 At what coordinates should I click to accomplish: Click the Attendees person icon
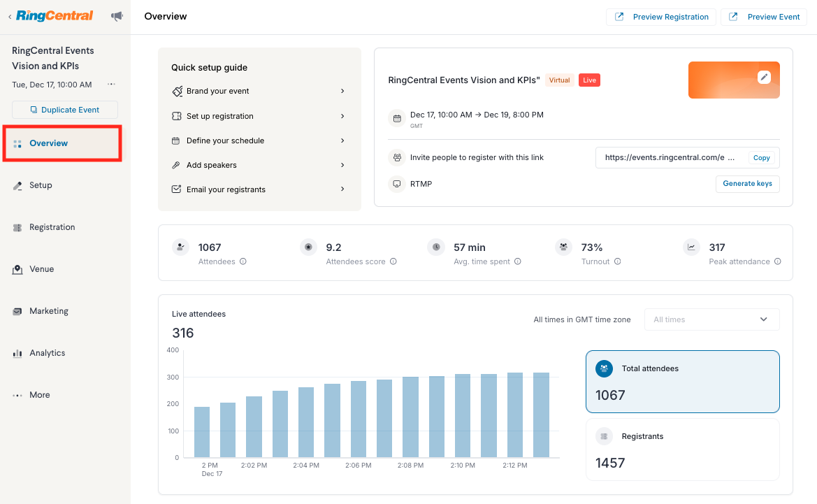pos(181,247)
